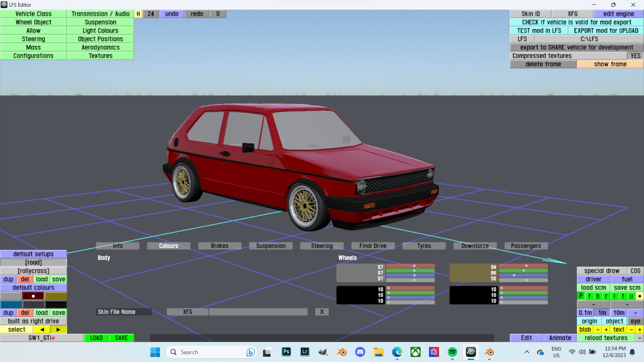Open the Vehicle Class menu
This screenshot has height=362, width=644.
[x=33, y=14]
